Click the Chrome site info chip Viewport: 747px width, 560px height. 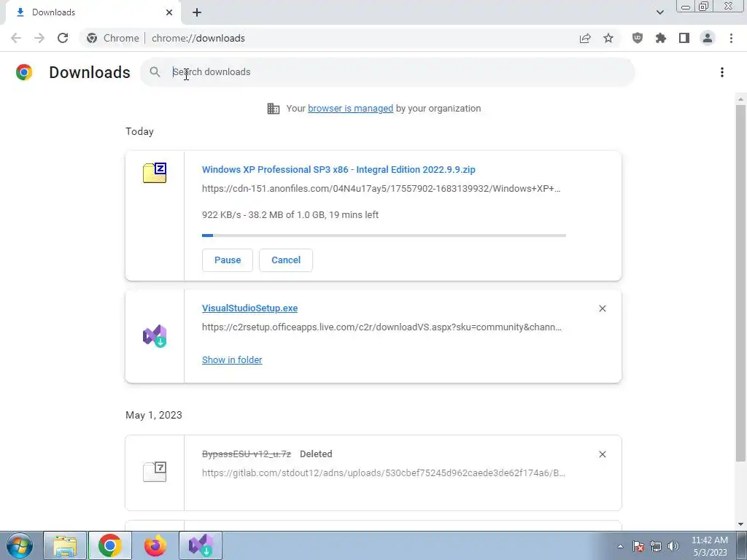[x=113, y=38]
